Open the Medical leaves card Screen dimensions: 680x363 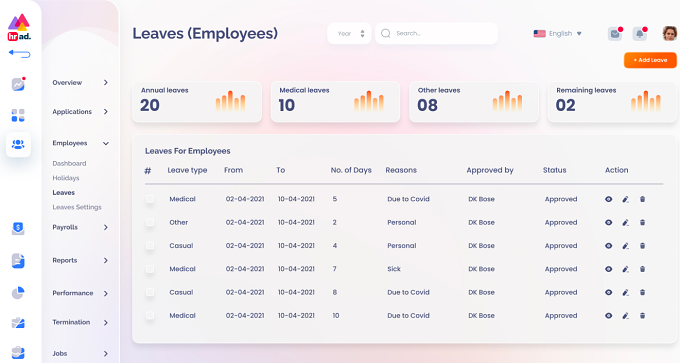(335, 102)
